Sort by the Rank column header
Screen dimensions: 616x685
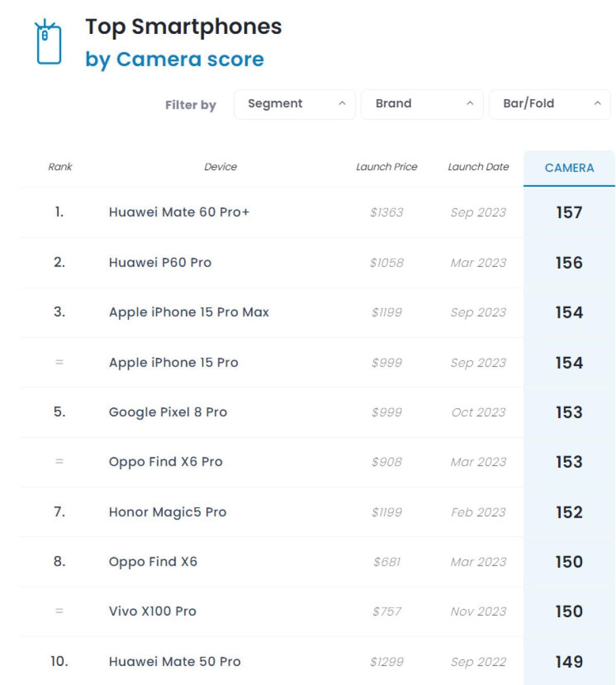pyautogui.click(x=60, y=167)
